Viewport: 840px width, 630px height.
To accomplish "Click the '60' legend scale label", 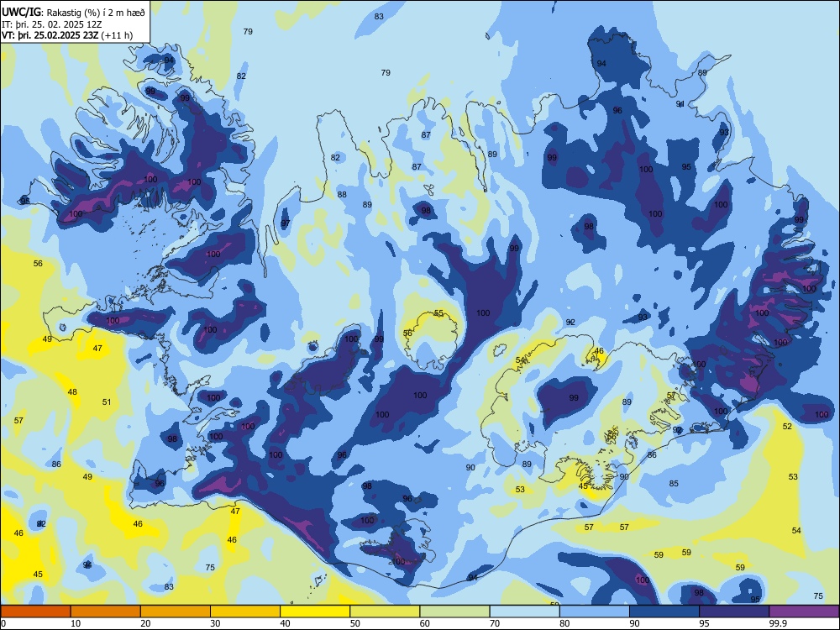I will [425, 623].
